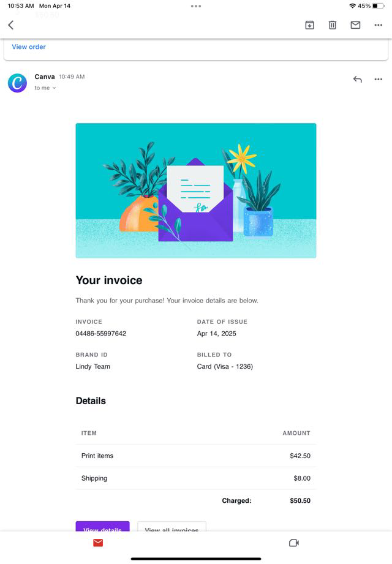
Task: Open iPad multitasking dots menu
Action: click(x=196, y=6)
